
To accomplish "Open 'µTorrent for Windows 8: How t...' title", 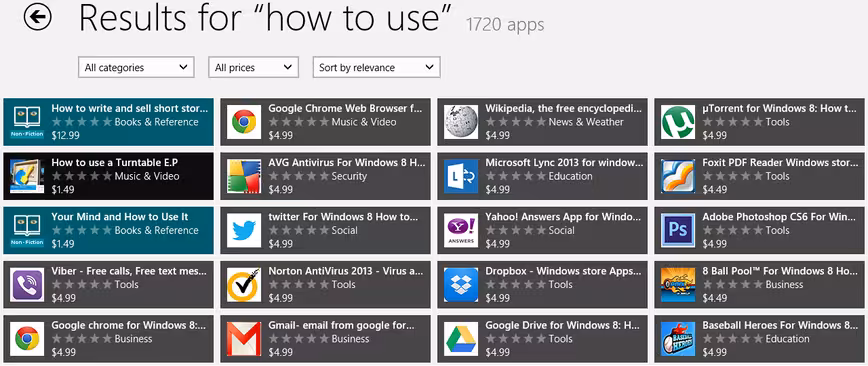I will 779,109.
